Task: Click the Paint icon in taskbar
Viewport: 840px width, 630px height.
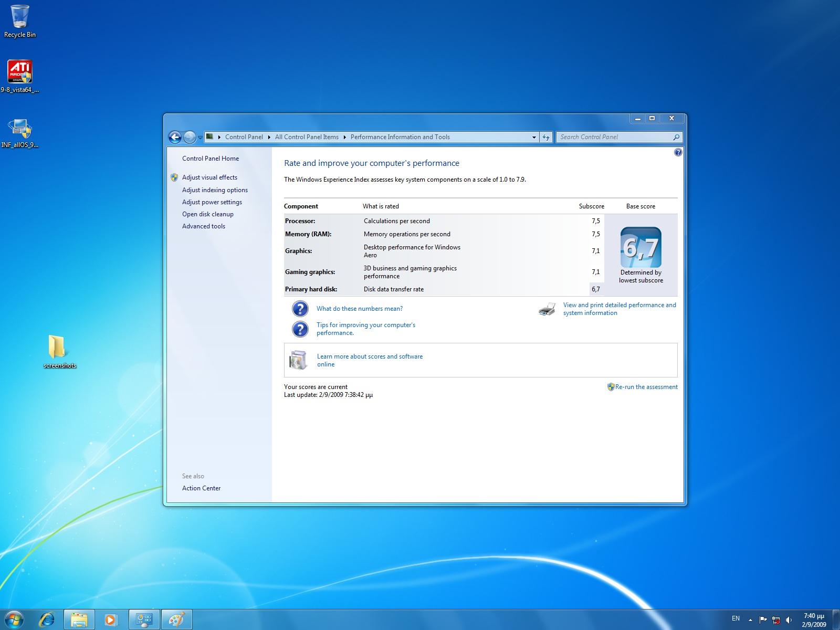Action: pos(176,619)
